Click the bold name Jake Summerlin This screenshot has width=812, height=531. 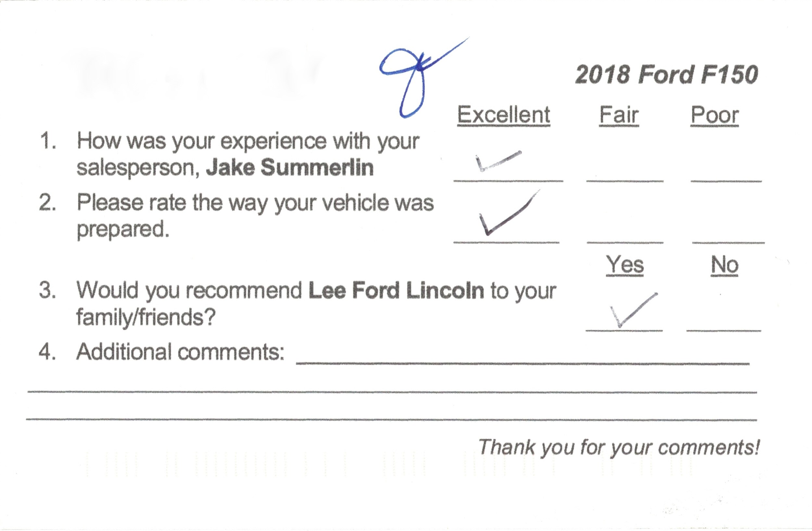click(x=290, y=167)
